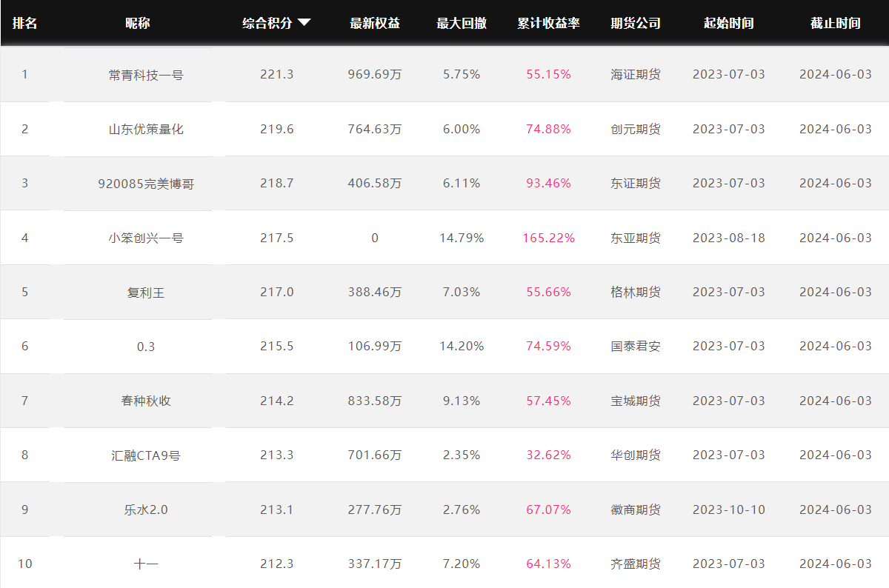
Task: Click equity value 406.58万
Action: (375, 183)
